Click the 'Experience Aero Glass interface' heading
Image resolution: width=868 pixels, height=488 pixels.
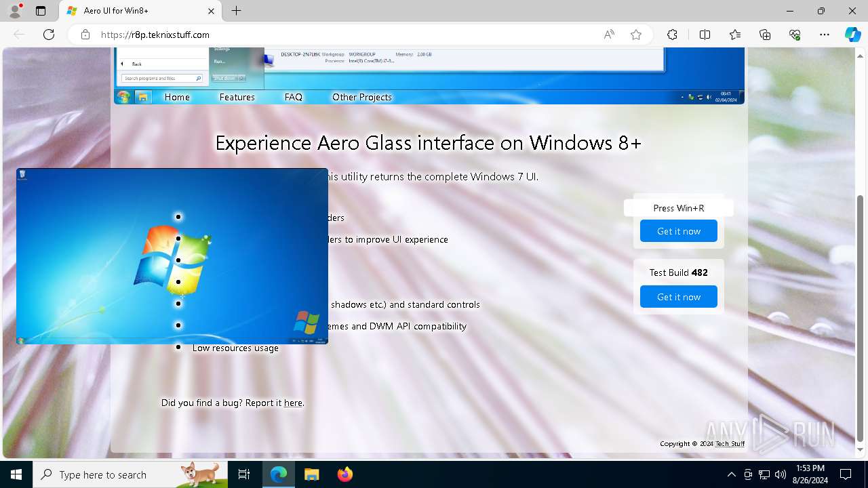coord(428,143)
